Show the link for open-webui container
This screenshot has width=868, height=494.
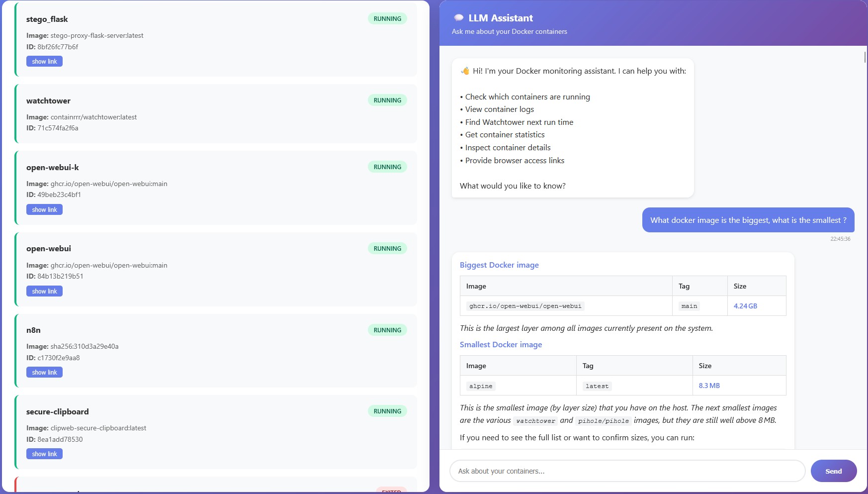pos(44,292)
